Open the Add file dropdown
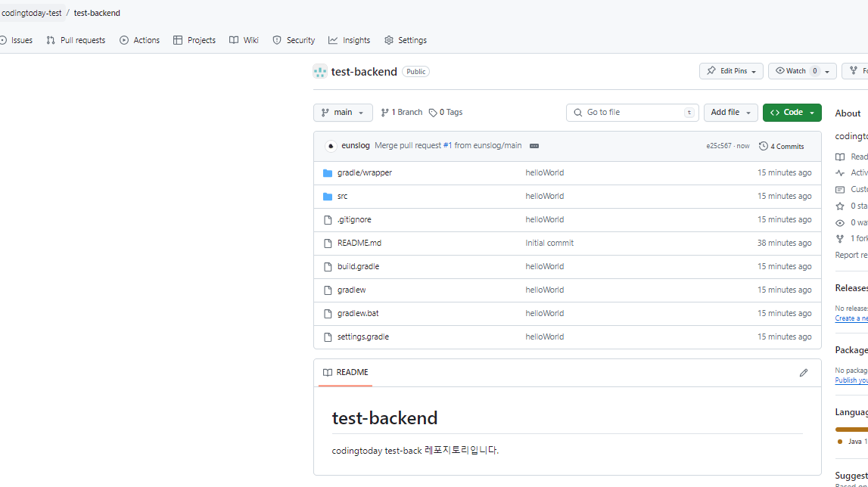868x487 pixels. pos(731,113)
